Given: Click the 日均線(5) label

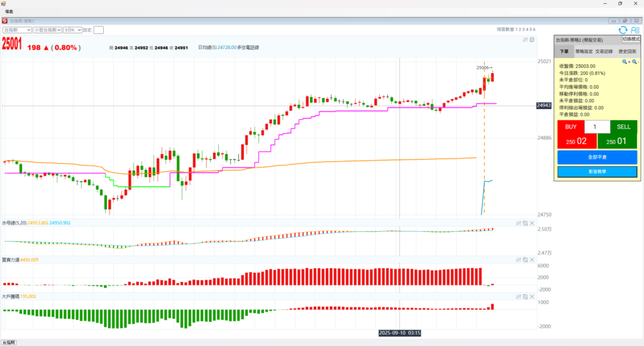Looking at the screenshot, I should (207, 48).
